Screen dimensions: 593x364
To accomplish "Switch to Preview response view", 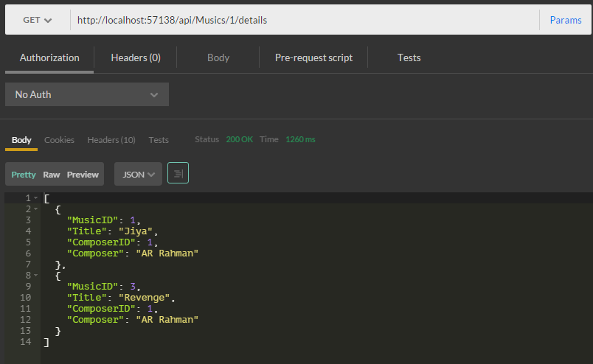I will 83,175.
